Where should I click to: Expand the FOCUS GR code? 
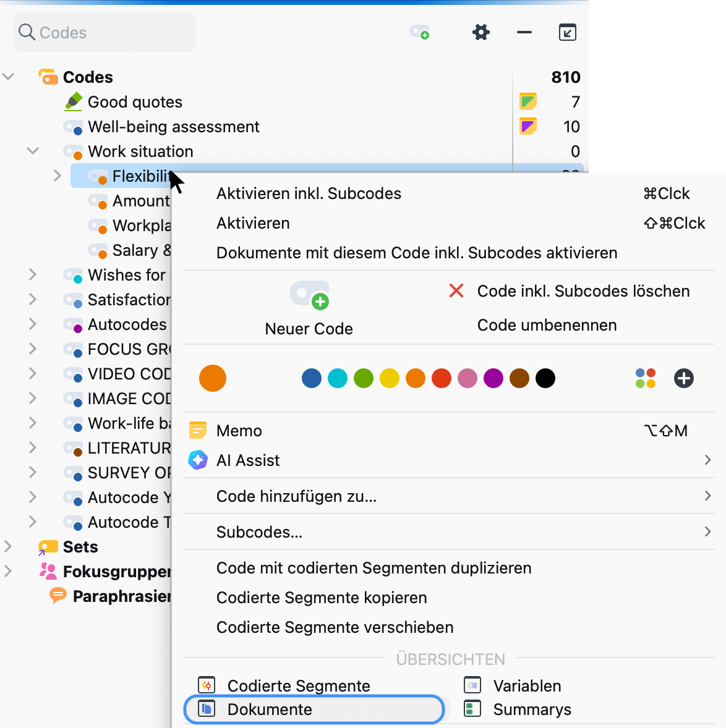[33, 349]
